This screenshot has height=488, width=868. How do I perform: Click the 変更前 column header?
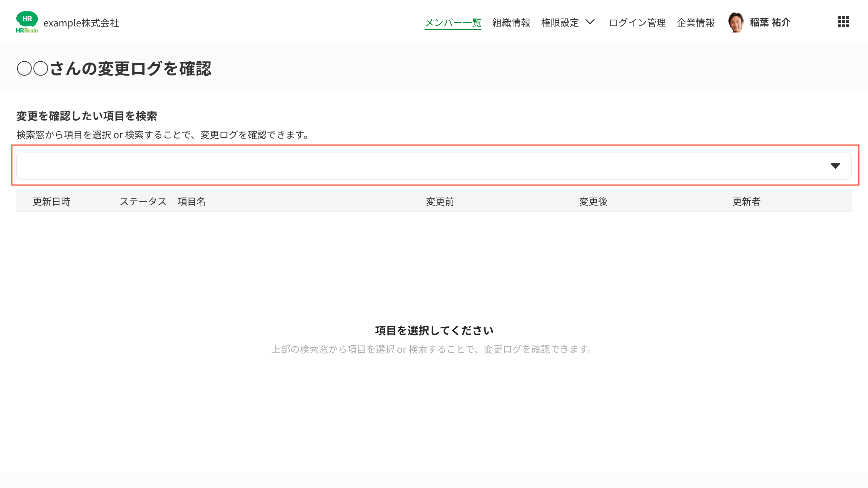click(440, 202)
